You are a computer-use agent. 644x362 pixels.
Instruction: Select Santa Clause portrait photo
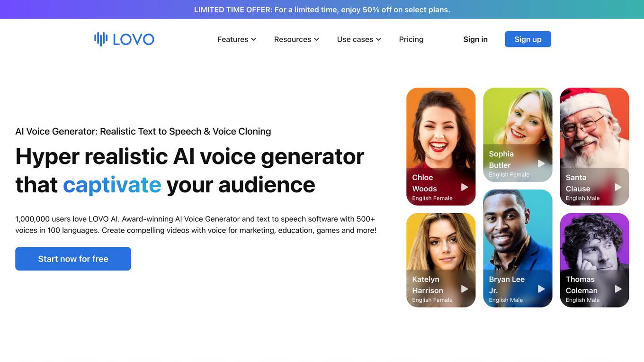tap(594, 128)
